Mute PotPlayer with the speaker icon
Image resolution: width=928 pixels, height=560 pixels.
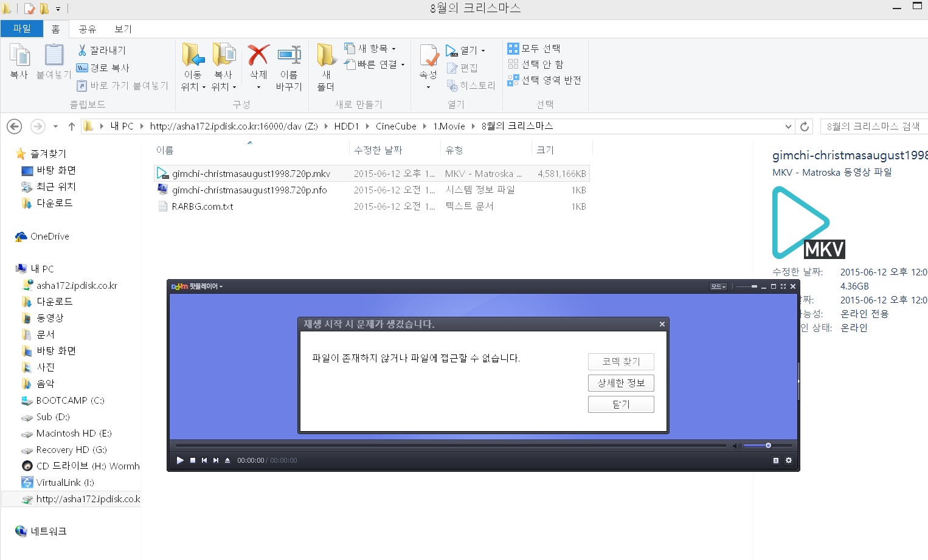click(x=736, y=446)
